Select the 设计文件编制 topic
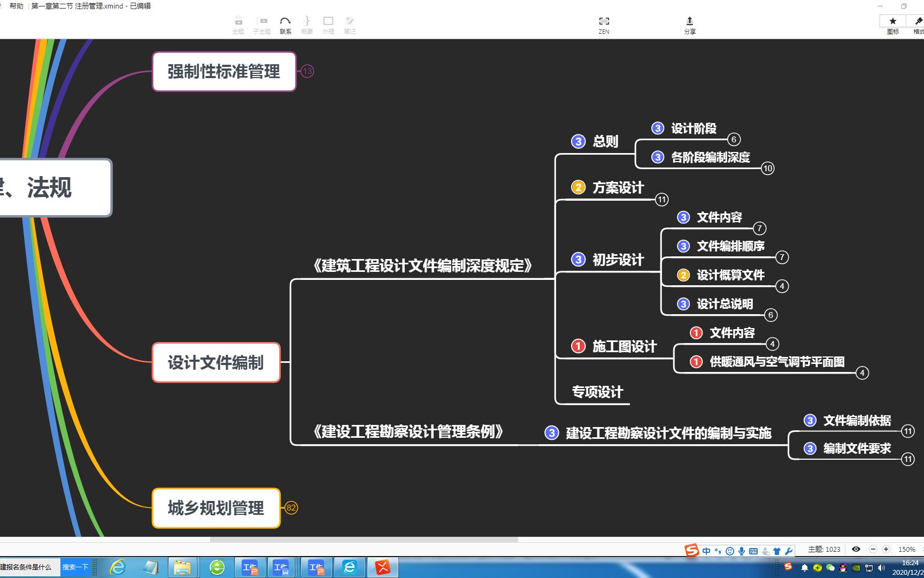The height and width of the screenshot is (578, 924). click(x=216, y=363)
